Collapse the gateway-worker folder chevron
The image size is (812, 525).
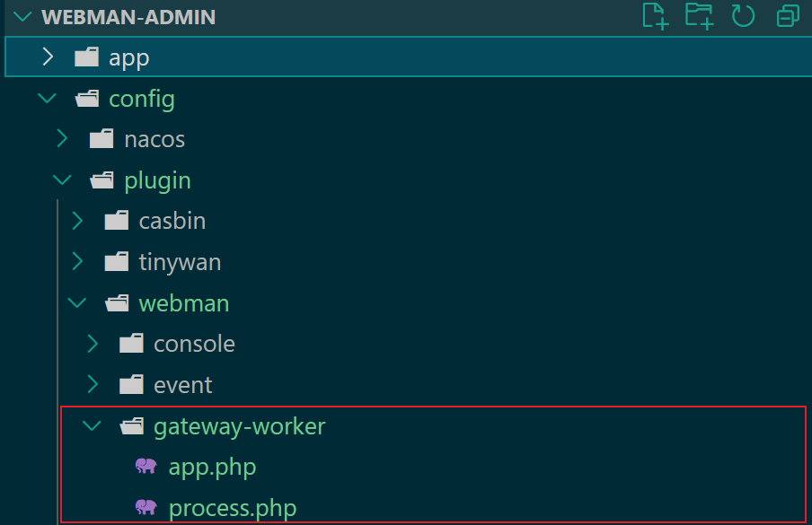(x=93, y=425)
